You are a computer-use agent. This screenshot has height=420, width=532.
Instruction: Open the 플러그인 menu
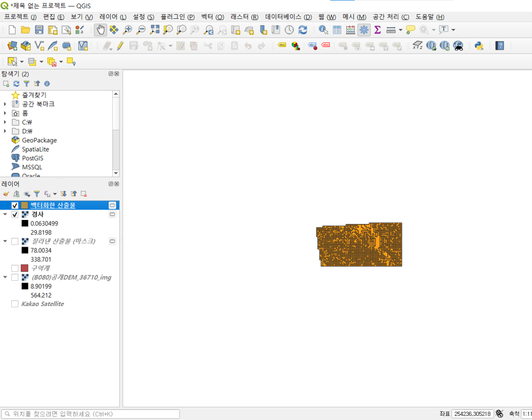pos(178,17)
